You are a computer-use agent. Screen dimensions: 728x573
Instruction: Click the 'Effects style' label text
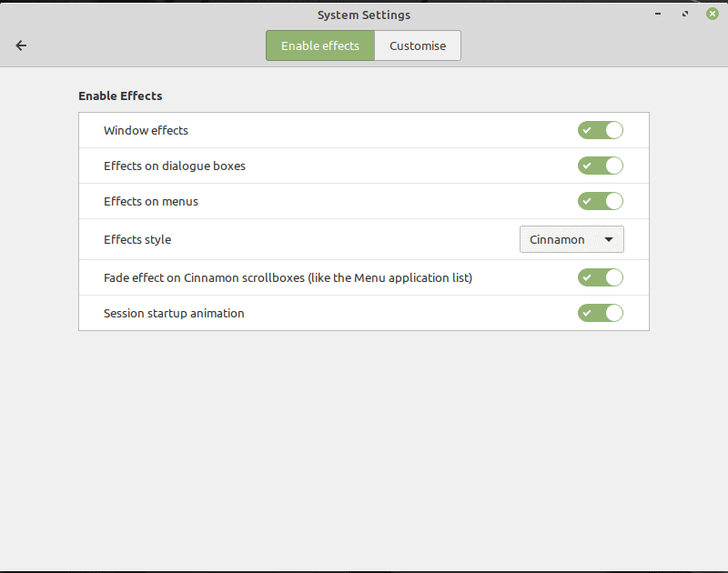(137, 239)
